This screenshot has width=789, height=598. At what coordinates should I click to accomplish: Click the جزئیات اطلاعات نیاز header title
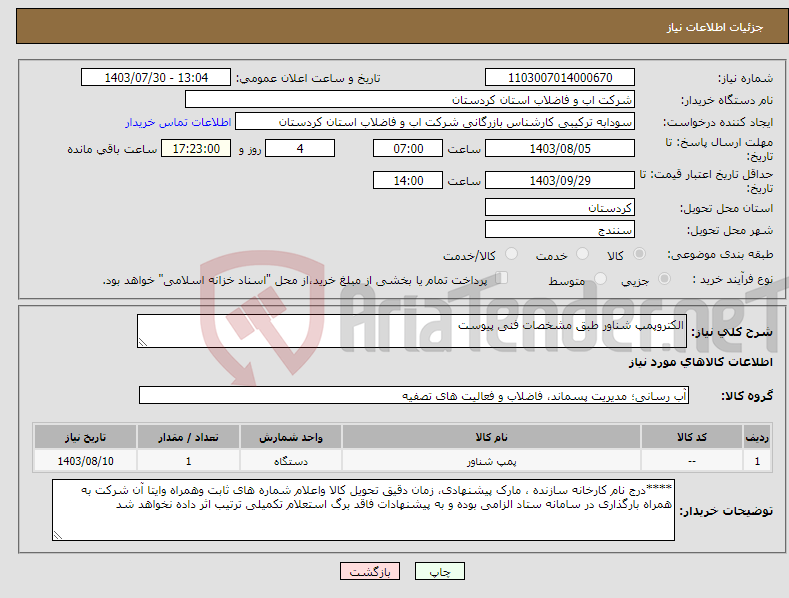coord(715,27)
